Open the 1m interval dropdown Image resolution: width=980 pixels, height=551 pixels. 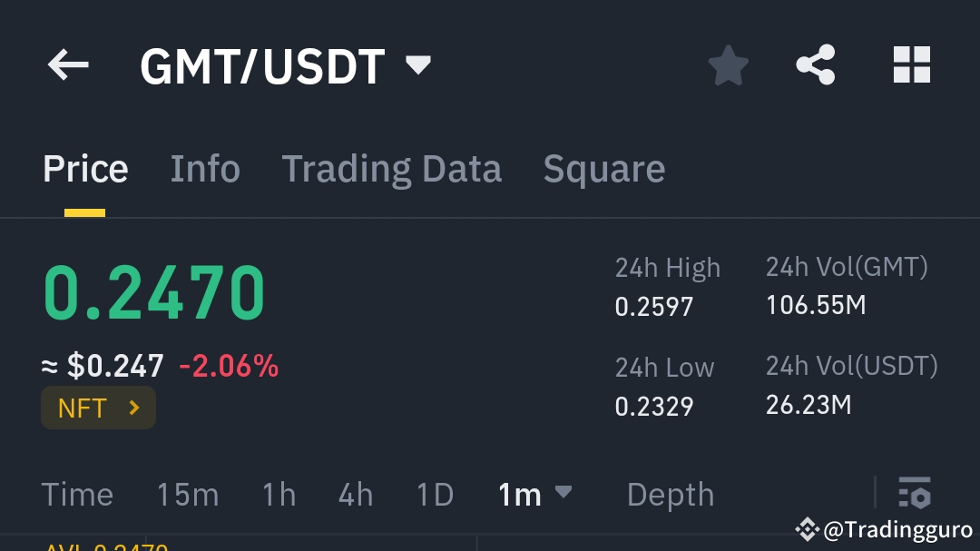563,495
